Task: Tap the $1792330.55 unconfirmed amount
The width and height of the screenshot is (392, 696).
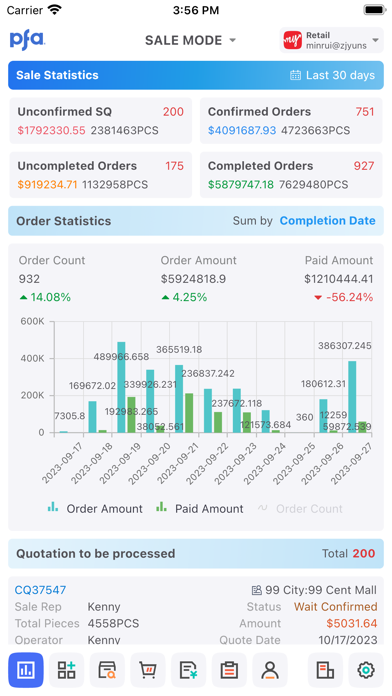Action: tap(51, 130)
